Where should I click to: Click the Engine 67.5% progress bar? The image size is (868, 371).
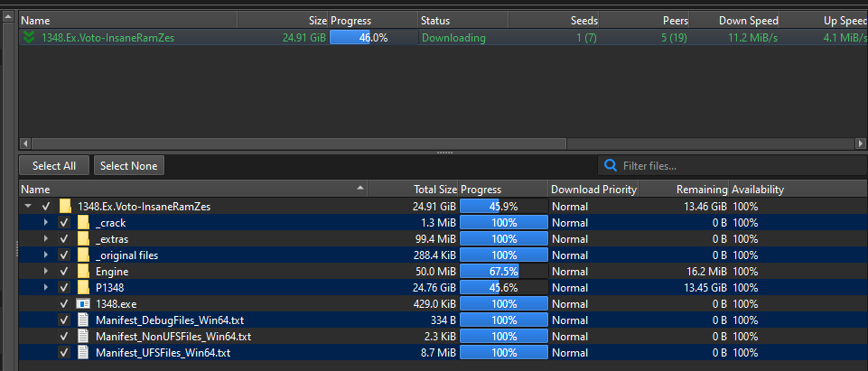coord(503,271)
